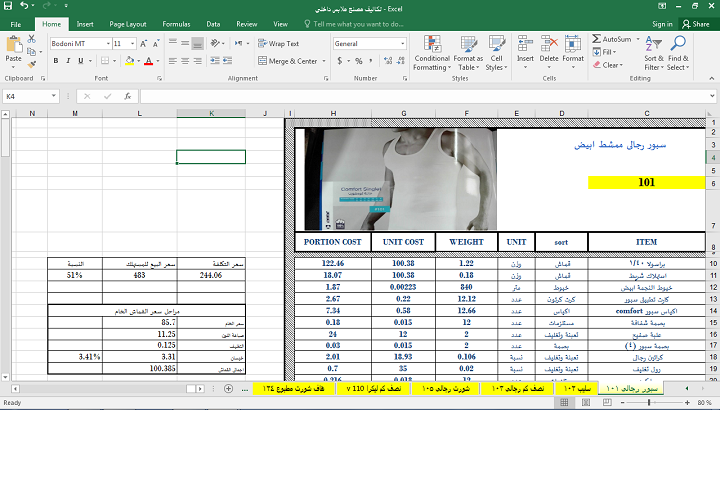Viewport: 720px width, 480px height.
Task: Decrease font size with the smaller A icon
Action: coord(156,44)
